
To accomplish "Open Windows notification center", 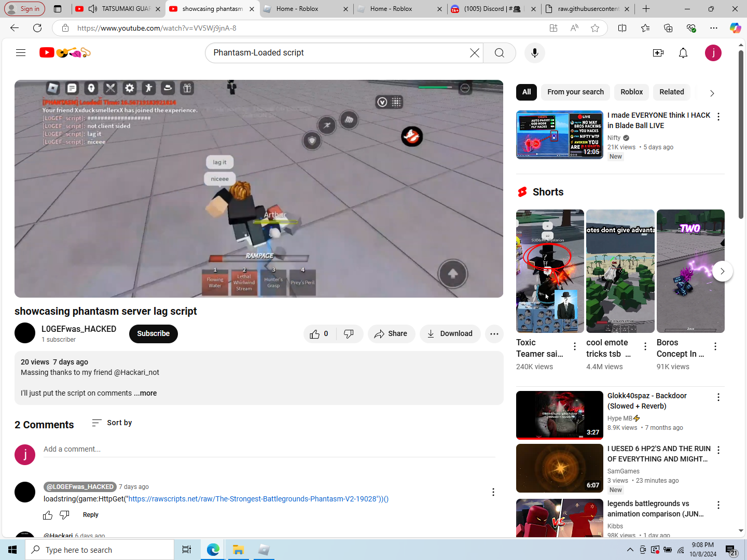I will coord(731,550).
